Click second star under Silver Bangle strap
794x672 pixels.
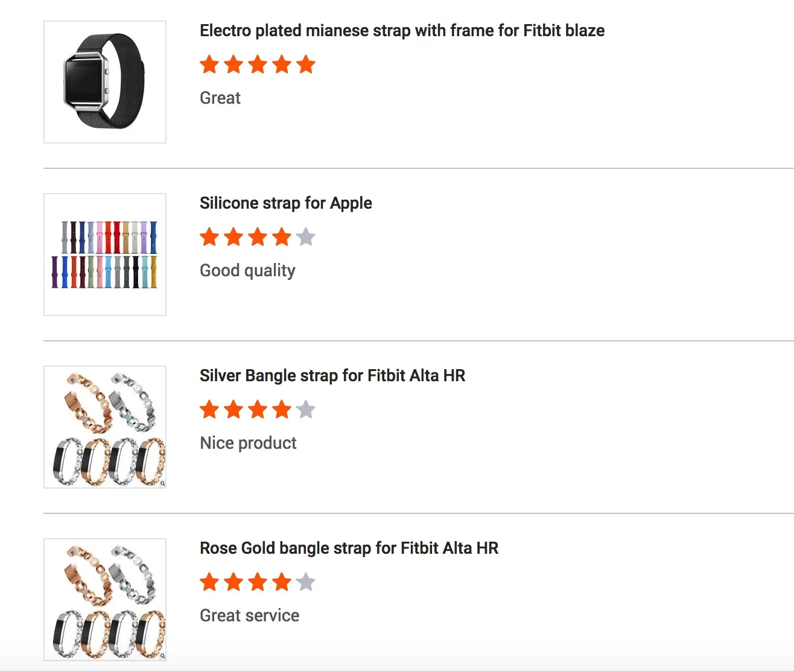point(233,410)
